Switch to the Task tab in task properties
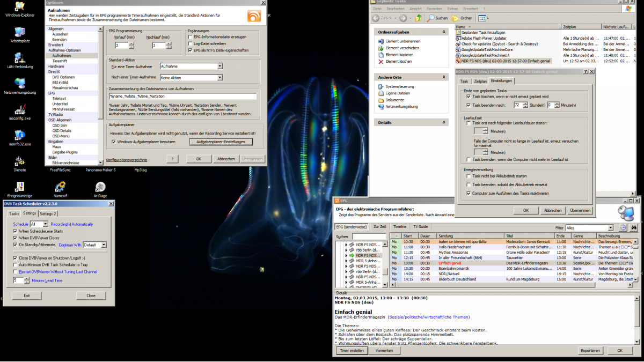The image size is (644, 362). pyautogui.click(x=464, y=81)
